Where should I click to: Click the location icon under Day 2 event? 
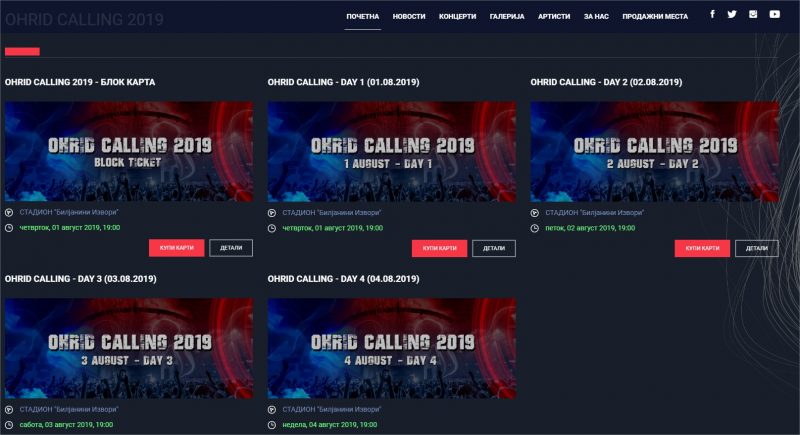point(535,213)
